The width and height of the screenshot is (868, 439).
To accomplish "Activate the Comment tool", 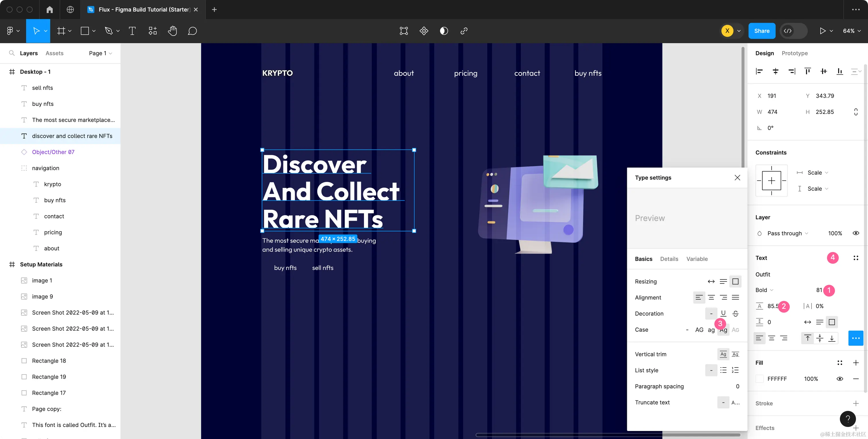I will (192, 31).
